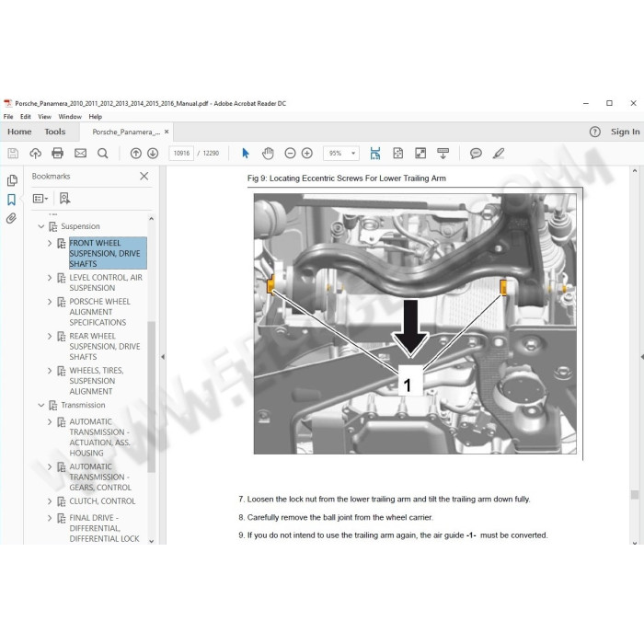This screenshot has width=644, height=644.
Task: Expand LEVEL CONTROL, AIR SUSPENSION bookmark
Action: point(50,278)
